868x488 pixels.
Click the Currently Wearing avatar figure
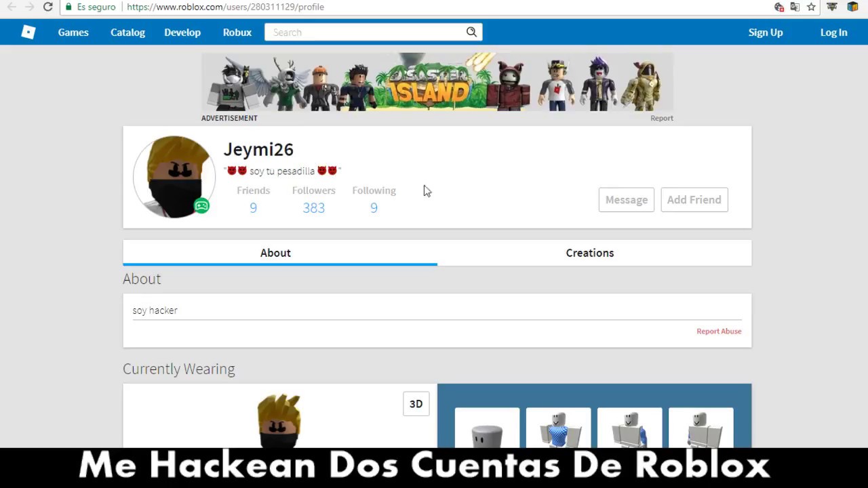pyautogui.click(x=279, y=422)
